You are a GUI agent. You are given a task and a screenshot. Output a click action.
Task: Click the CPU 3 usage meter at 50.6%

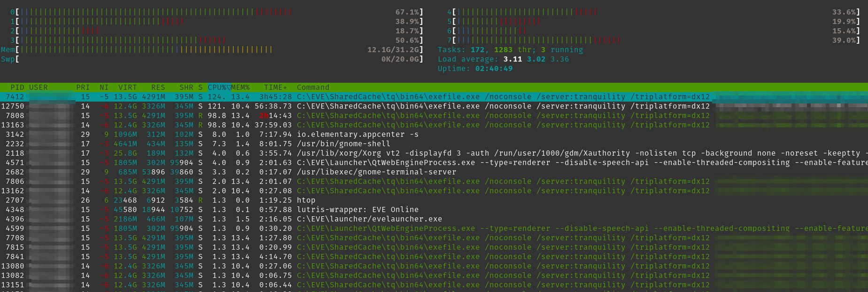point(217,40)
